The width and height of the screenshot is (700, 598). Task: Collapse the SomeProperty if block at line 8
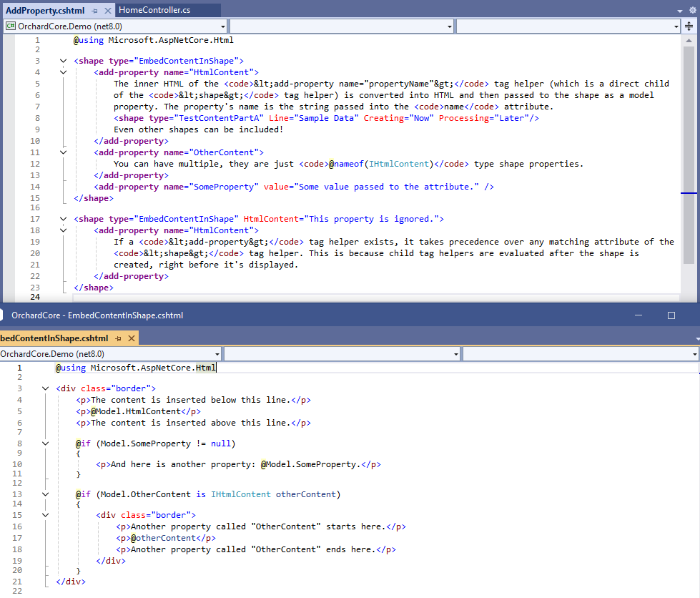(46, 443)
